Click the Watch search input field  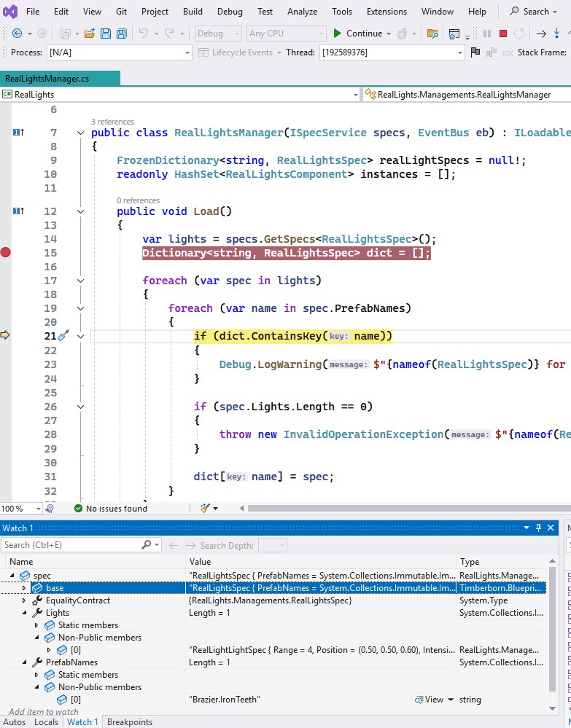pos(72,544)
